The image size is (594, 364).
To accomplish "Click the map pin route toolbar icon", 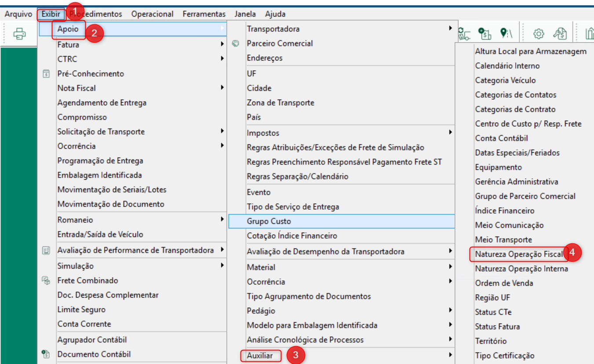I will [x=506, y=33].
